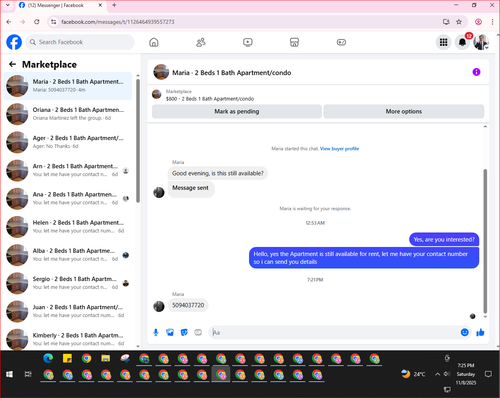This screenshot has height=398, width=500.
Task: Open a new browser tab
Action: [x=114, y=5]
